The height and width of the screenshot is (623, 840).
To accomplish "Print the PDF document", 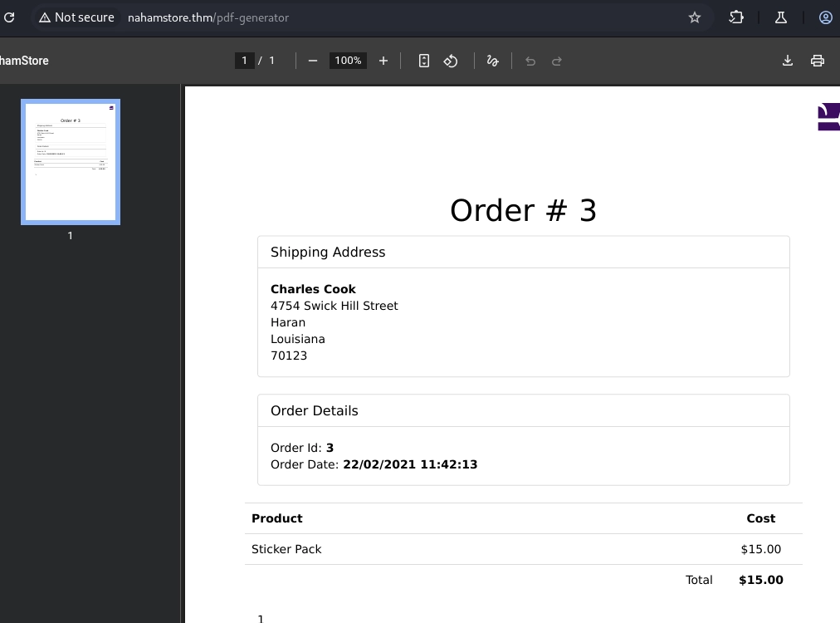I will pyautogui.click(x=818, y=61).
